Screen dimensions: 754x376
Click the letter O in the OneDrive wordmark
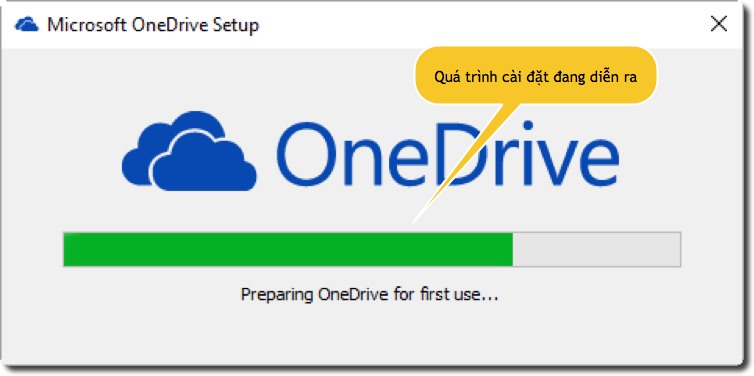[307, 154]
